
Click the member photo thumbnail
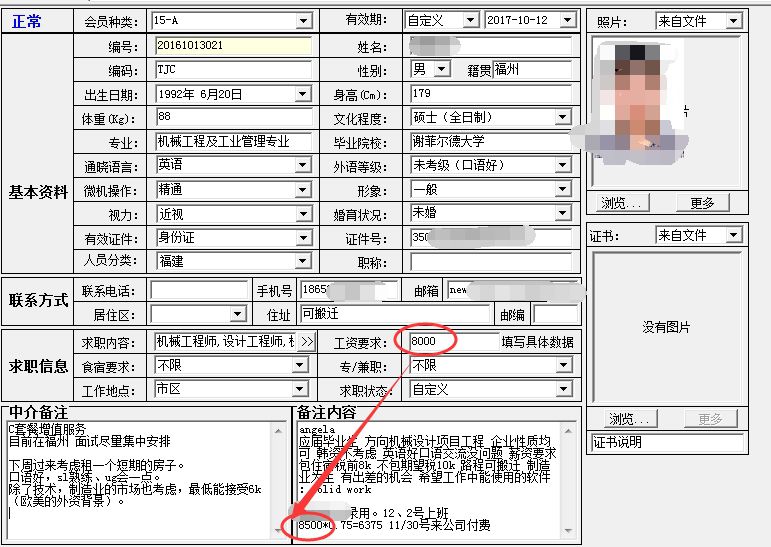pyautogui.click(x=667, y=111)
